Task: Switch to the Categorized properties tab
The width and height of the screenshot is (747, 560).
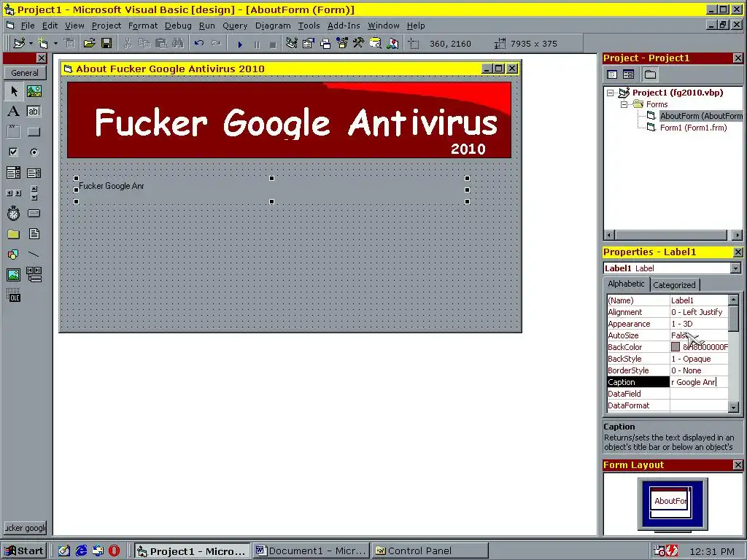Action: [674, 285]
